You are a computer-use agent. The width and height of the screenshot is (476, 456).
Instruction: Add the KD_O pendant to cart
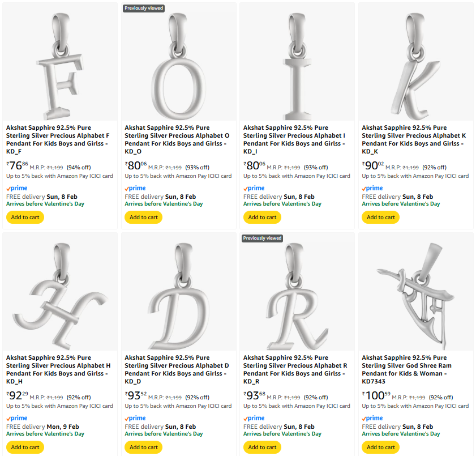coord(144,217)
